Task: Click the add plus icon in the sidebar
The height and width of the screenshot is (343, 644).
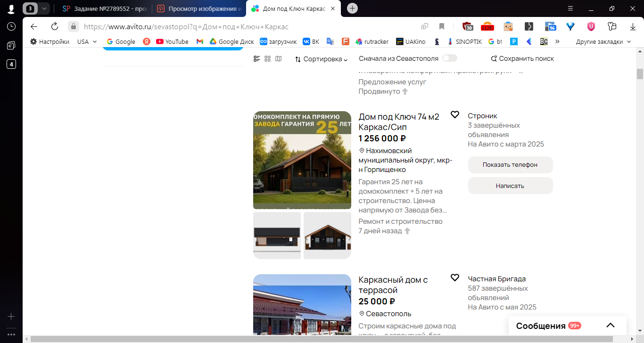Action: (x=11, y=316)
